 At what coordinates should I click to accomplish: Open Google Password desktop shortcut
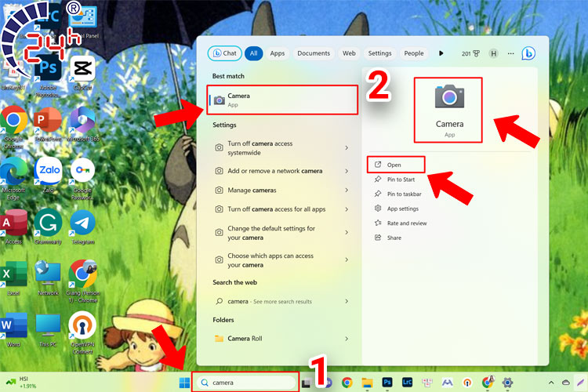pyautogui.click(x=82, y=179)
